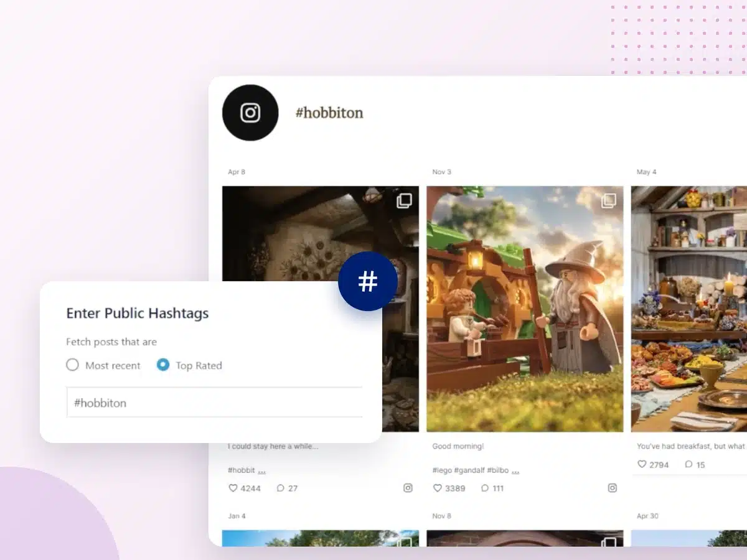Open the Nov 8 post thumbnail
Viewport: 747px width, 560px height.
coord(525,538)
